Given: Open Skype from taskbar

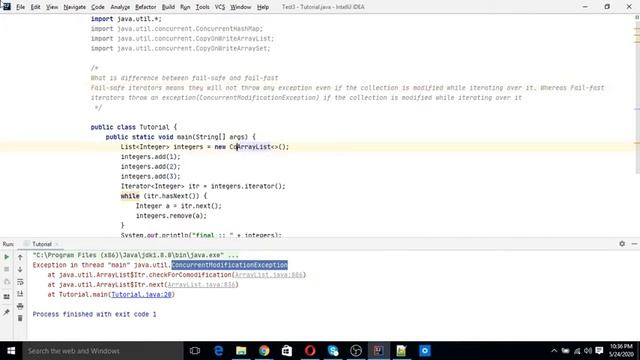Looking at the screenshot, I should pyautogui.click(x=333, y=351).
